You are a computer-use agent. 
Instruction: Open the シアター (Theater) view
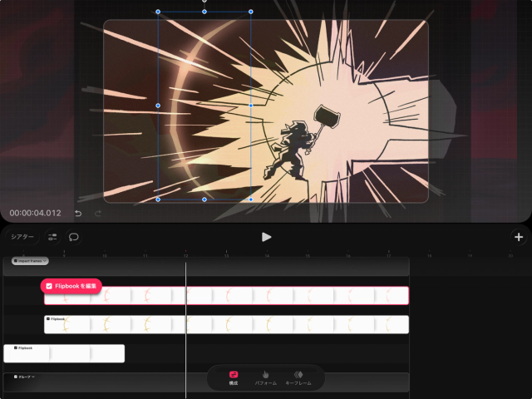[22, 237]
